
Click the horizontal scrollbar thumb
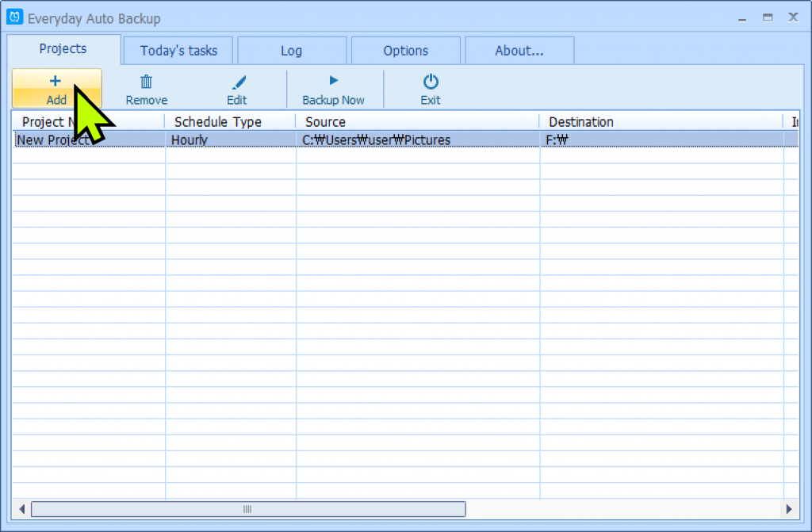click(x=246, y=510)
